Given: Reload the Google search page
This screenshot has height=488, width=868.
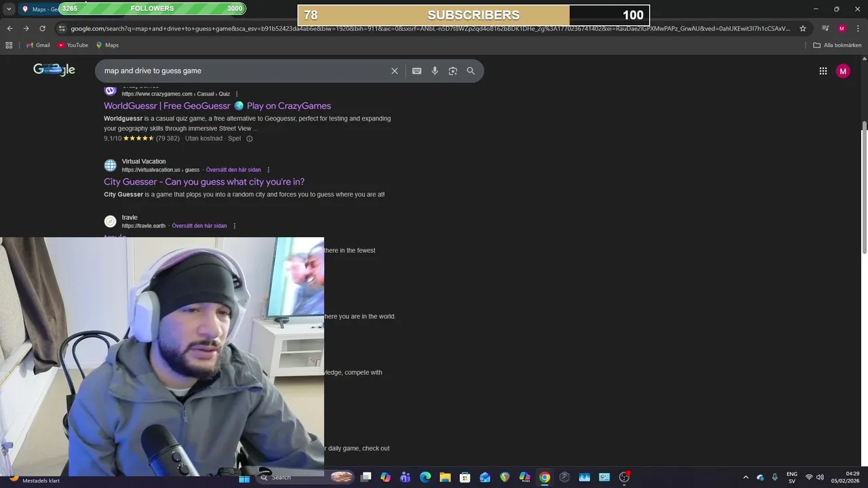Looking at the screenshot, I should click(x=42, y=28).
